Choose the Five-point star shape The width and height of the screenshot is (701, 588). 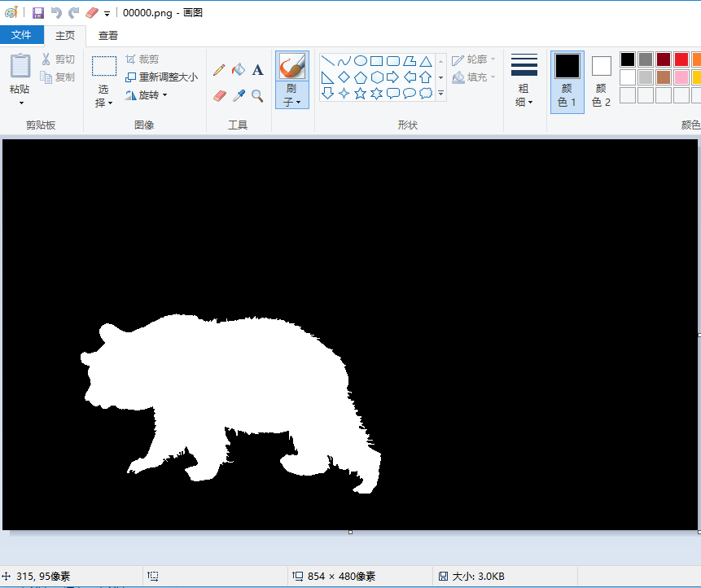pyautogui.click(x=361, y=94)
